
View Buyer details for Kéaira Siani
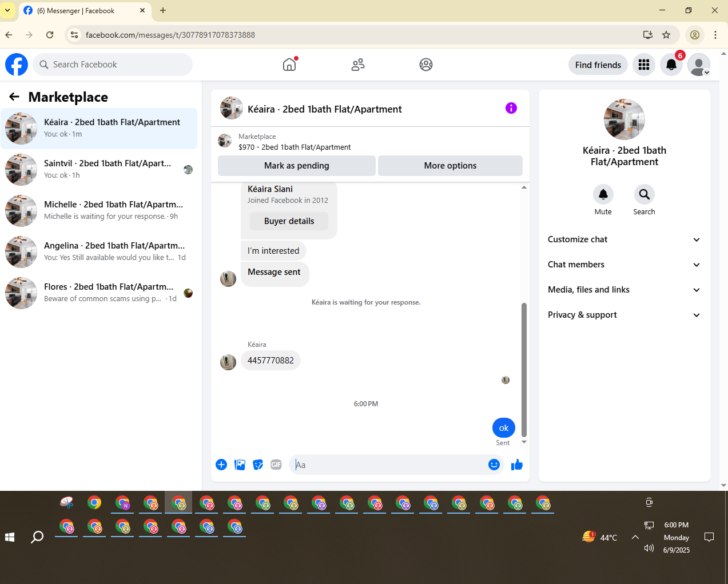pyautogui.click(x=289, y=221)
